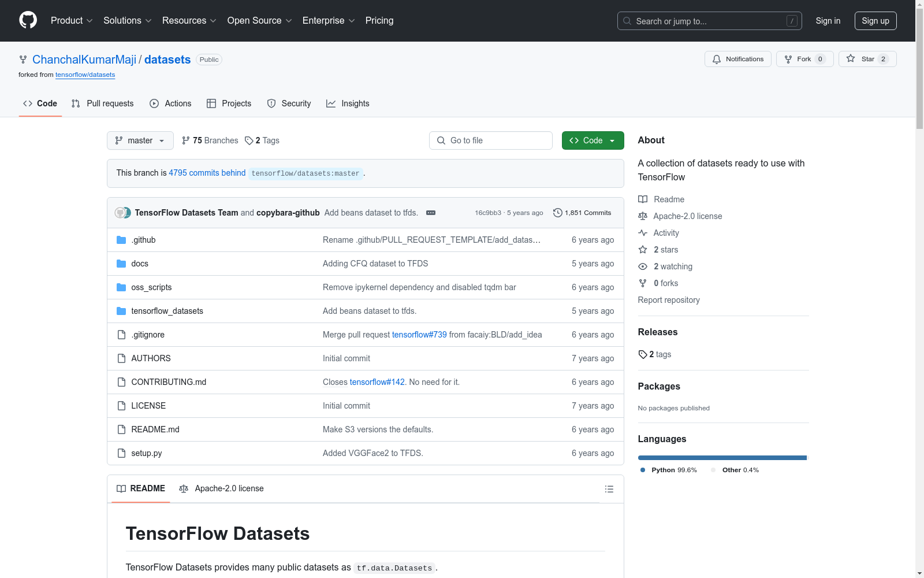Screen dimensions: 924x578
Task: Click the pulse icon beside Activity
Action: (643, 233)
